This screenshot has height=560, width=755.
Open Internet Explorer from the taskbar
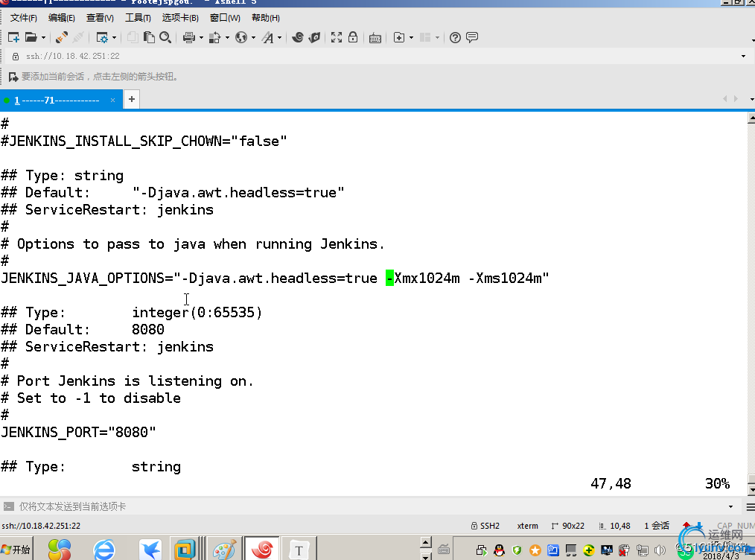pyautogui.click(x=104, y=550)
